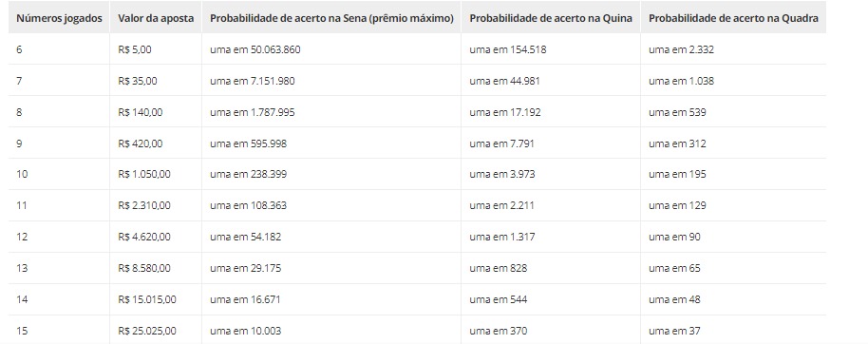
Task: Select the R$ 5,00 bet value cell
Action: 156,49
